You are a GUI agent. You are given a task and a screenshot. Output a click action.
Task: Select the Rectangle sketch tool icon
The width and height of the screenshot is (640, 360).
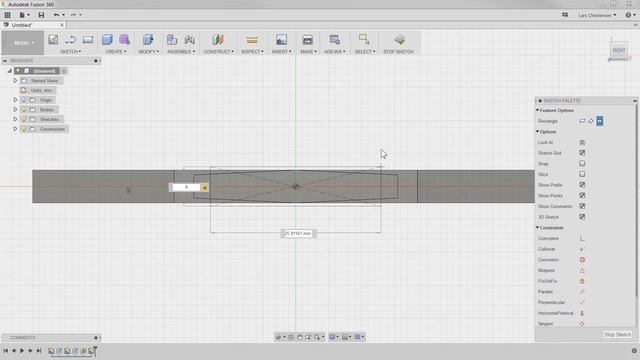(88, 40)
